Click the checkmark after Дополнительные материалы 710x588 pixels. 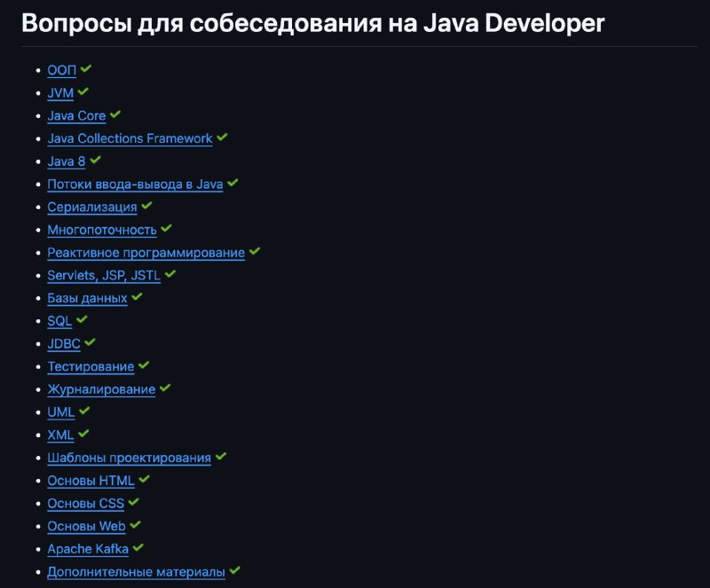[235, 570]
